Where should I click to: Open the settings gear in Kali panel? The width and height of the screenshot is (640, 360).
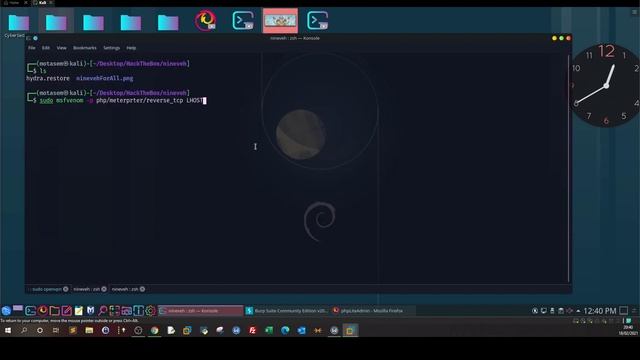(x=151, y=311)
